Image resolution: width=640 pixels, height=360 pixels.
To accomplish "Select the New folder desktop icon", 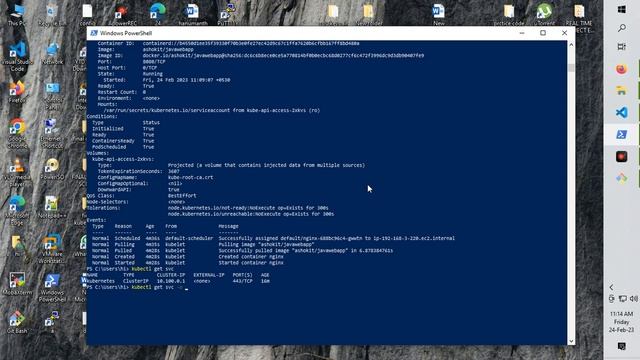I will pyautogui.click(x=368, y=15).
